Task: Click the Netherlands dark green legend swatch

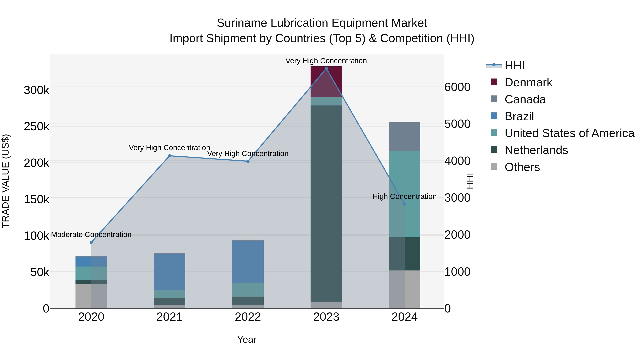Action: pos(494,150)
